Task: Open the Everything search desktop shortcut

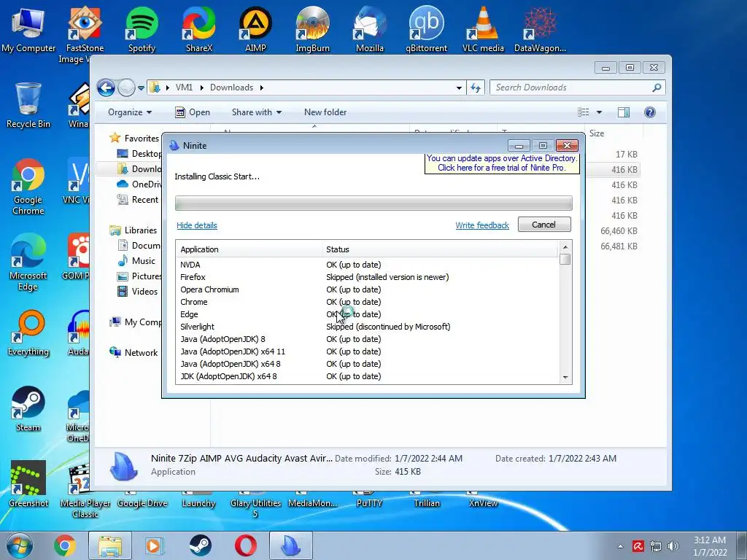Action: tap(28, 332)
